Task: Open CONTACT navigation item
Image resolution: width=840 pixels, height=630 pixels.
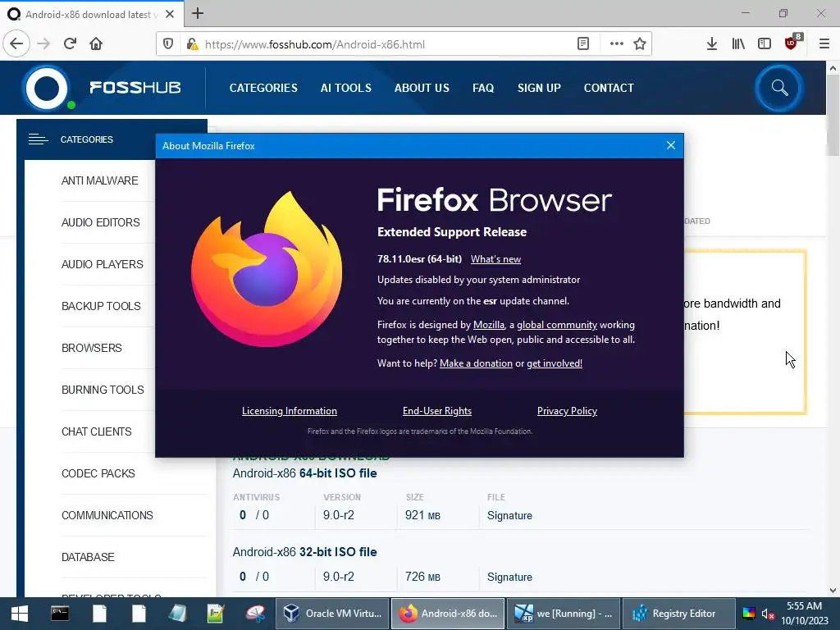Action: [x=609, y=88]
